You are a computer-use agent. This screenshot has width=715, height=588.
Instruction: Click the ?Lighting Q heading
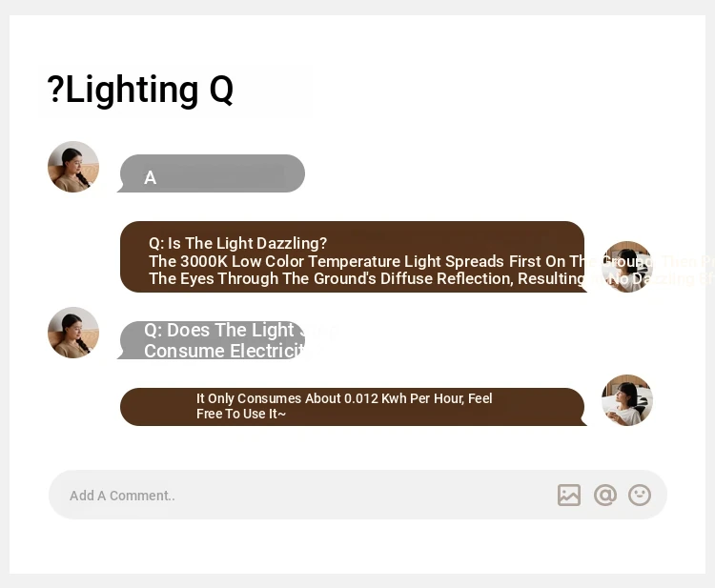pyautogui.click(x=140, y=90)
